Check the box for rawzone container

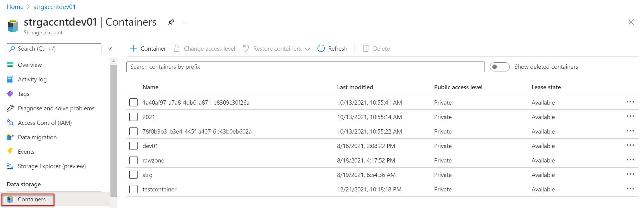click(133, 160)
